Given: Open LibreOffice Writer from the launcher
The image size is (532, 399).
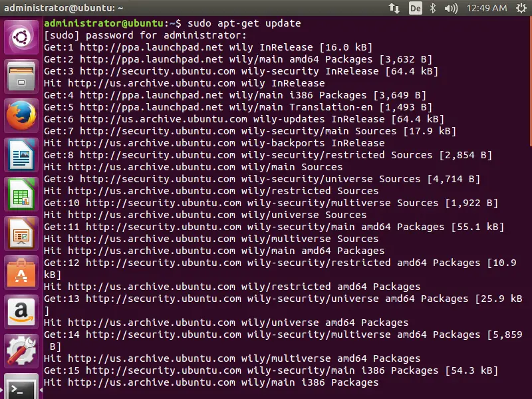Looking at the screenshot, I should [x=21, y=155].
